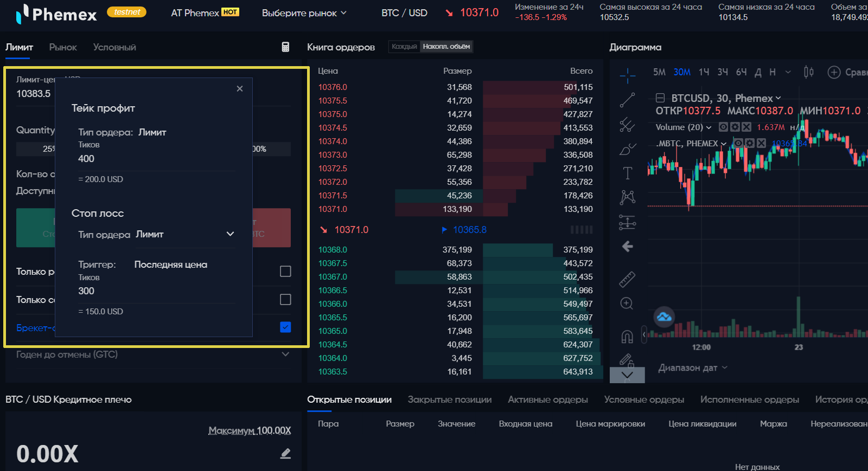This screenshot has height=471, width=868.
Task: Expand 'Годен до отмены (GTC)' dropdown
Action: click(x=285, y=354)
